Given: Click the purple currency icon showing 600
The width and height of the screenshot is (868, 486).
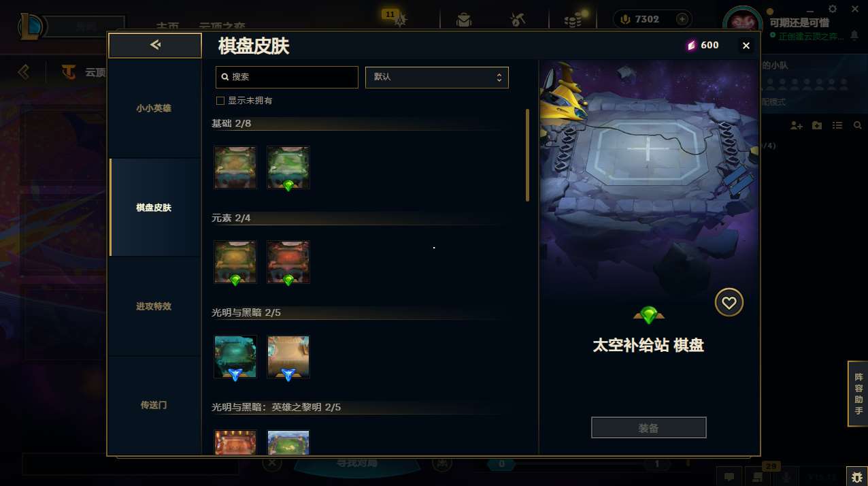Looking at the screenshot, I should pyautogui.click(x=691, y=46).
